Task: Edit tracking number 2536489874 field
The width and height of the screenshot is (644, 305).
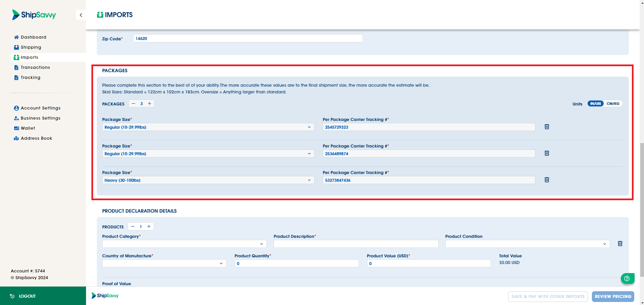Action: coord(429,154)
